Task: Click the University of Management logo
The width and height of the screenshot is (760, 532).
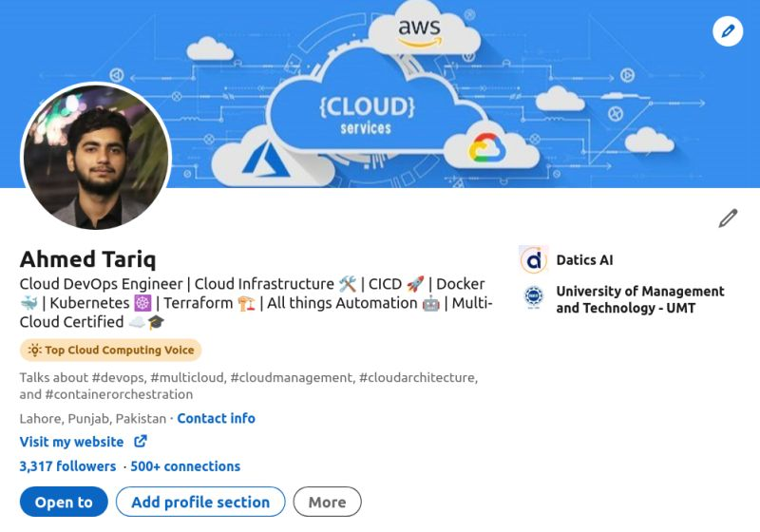Action: click(534, 296)
